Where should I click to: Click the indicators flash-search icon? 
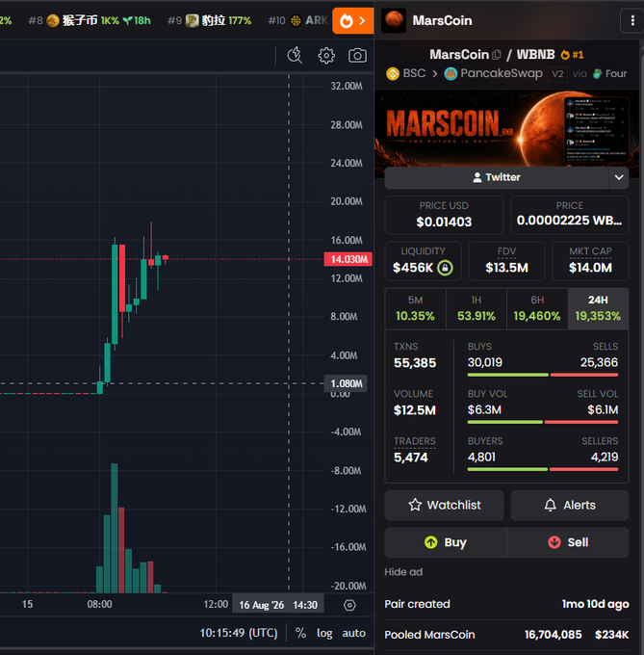click(x=295, y=55)
